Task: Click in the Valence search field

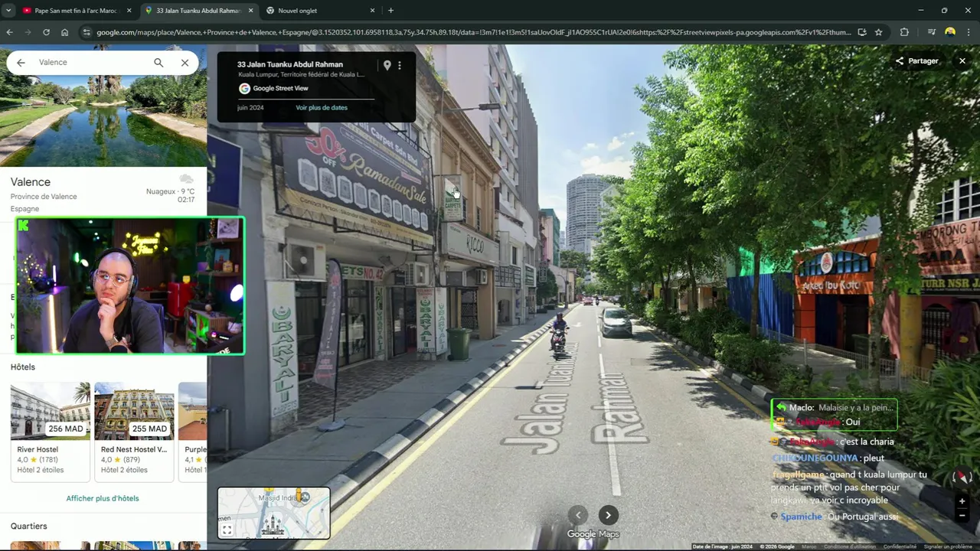Action: [92, 63]
